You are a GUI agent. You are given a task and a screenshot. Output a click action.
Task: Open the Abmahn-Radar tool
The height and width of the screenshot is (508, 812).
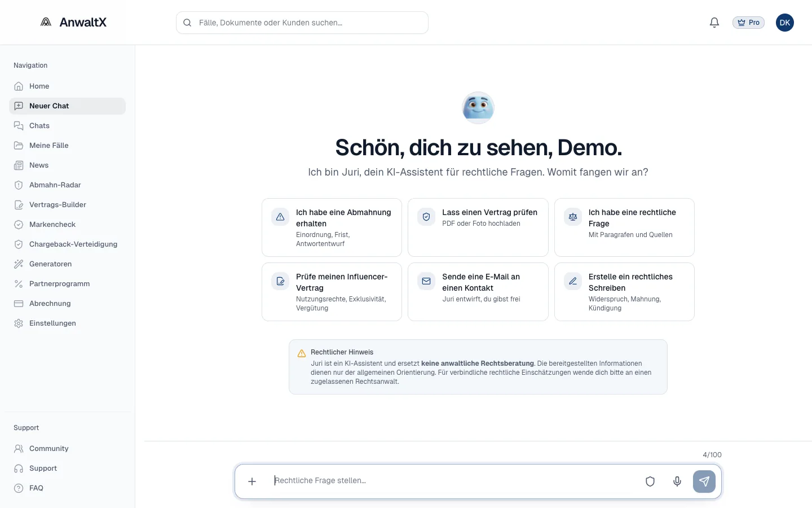(67, 185)
